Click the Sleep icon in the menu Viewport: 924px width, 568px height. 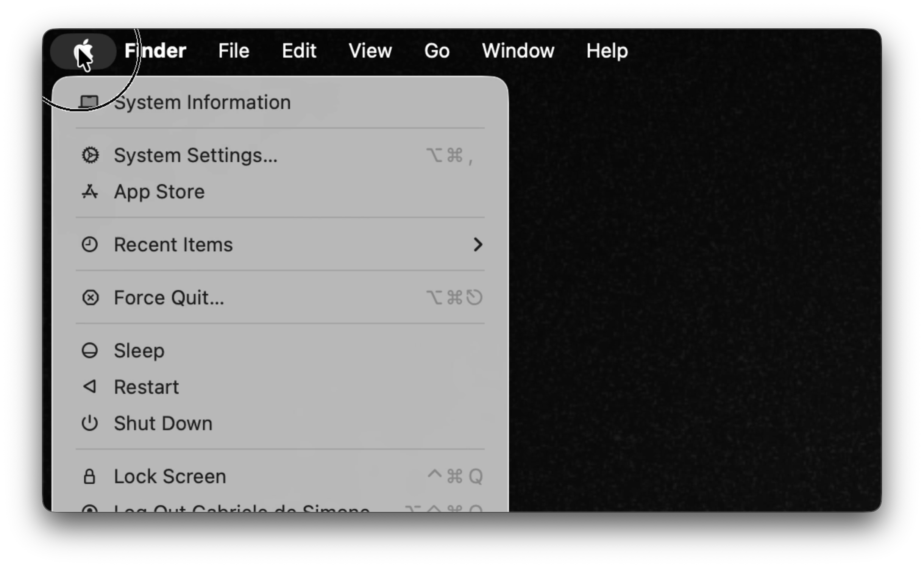[x=90, y=351]
